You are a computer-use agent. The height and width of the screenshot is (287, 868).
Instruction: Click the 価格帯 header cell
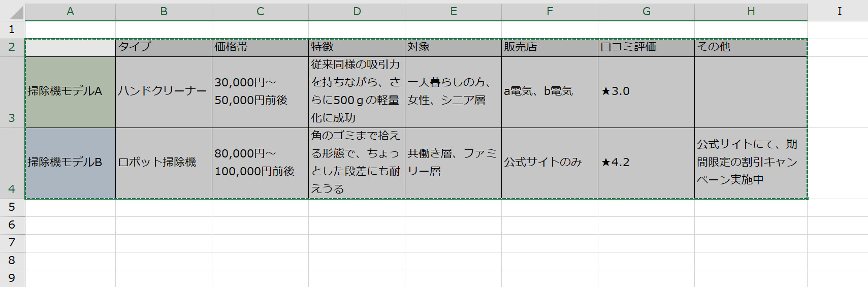[260, 47]
